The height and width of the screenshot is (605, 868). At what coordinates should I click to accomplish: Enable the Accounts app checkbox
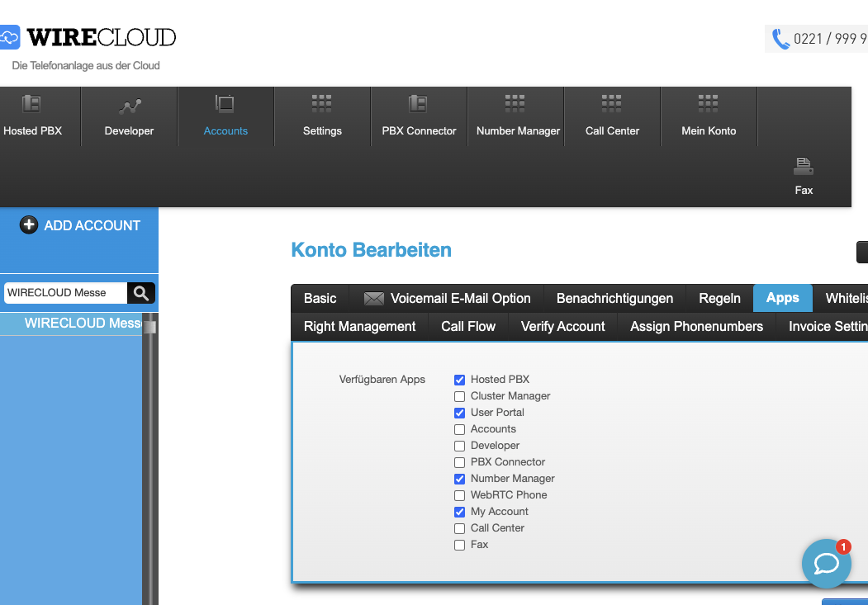click(459, 430)
